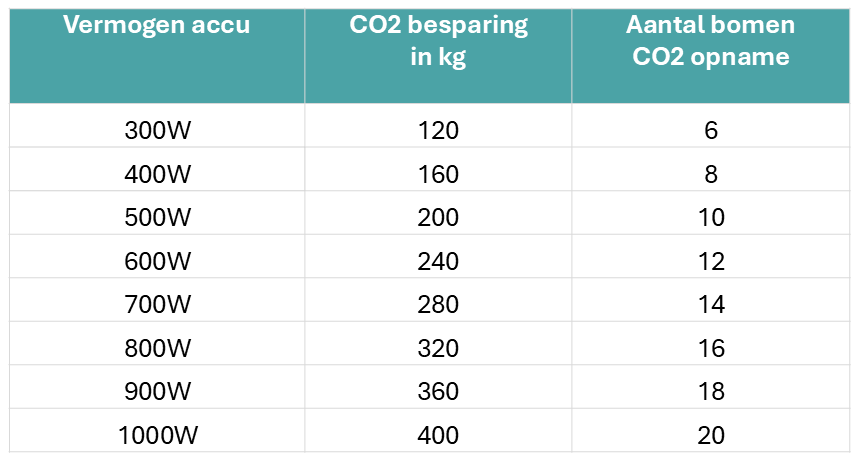
Task: Click the 400W row label
Action: point(158,174)
